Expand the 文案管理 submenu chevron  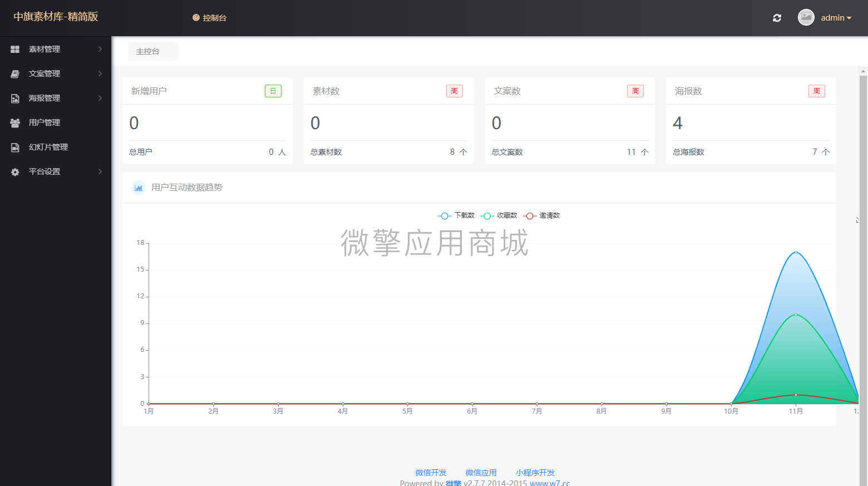click(x=100, y=73)
